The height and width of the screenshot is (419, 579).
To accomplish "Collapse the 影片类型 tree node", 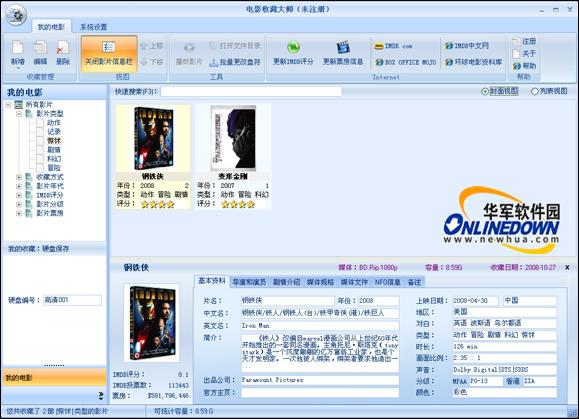I will tap(19, 114).
